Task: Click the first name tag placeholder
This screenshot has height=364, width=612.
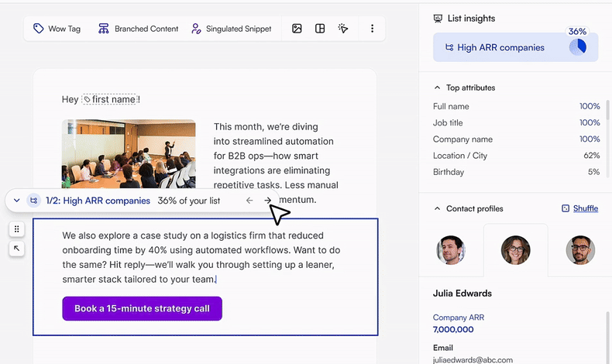Action: (x=110, y=99)
